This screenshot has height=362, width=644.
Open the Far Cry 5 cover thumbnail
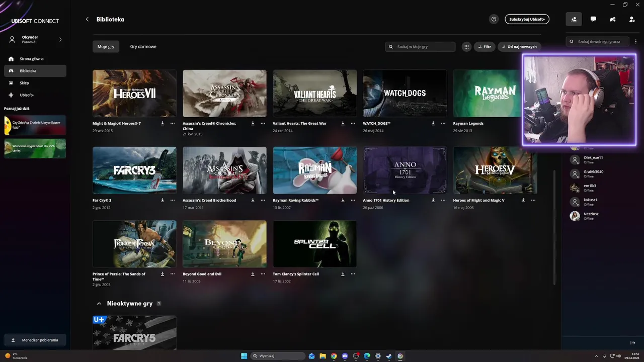[x=134, y=332]
